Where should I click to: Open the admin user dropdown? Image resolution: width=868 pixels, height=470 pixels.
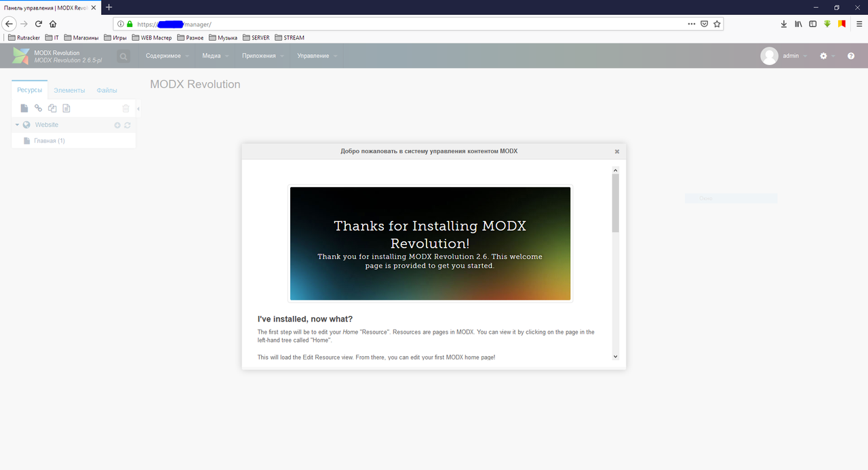point(795,56)
